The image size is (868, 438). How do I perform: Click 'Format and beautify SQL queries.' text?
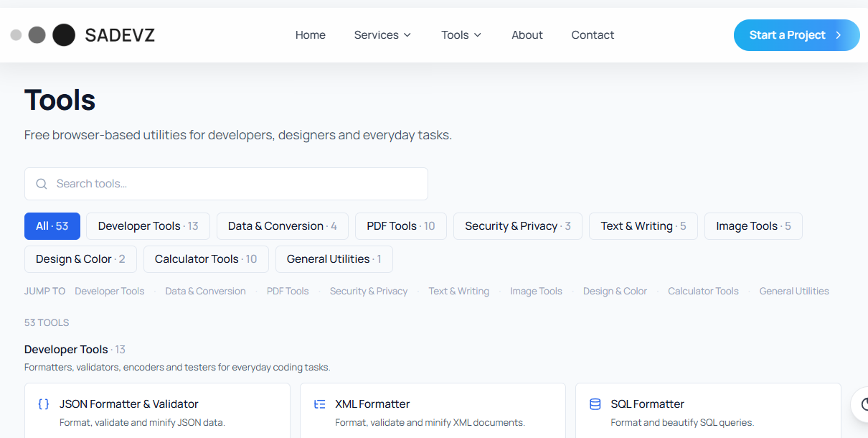pyautogui.click(x=682, y=423)
